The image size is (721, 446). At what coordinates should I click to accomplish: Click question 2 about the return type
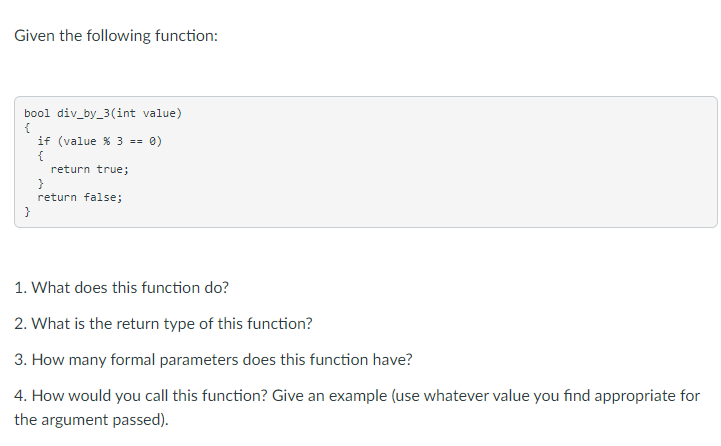click(x=163, y=324)
